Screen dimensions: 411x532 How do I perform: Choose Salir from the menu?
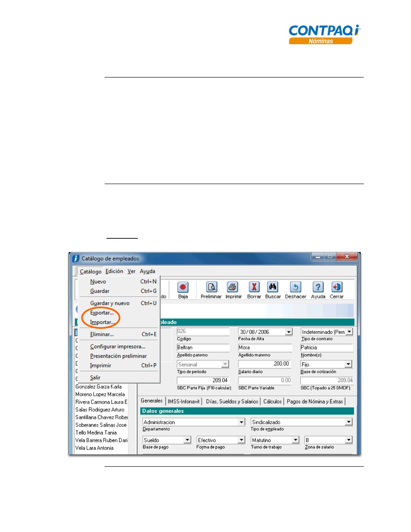click(119, 378)
